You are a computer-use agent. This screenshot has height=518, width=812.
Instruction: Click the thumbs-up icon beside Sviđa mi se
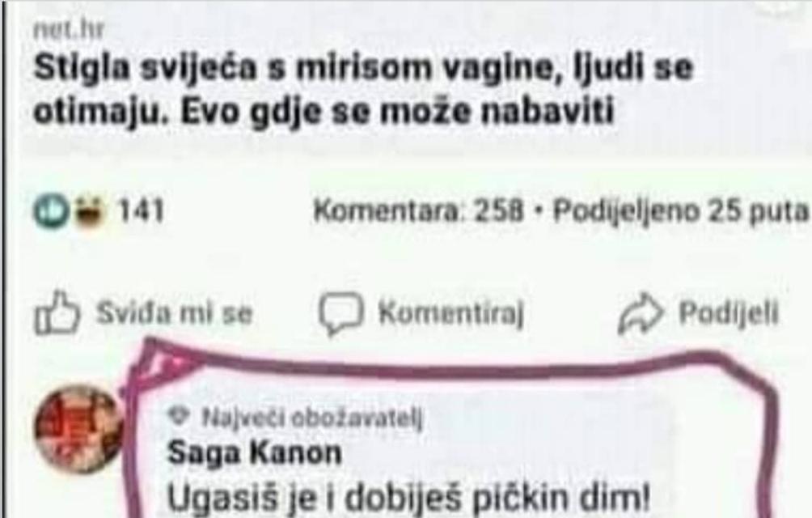[x=57, y=312]
